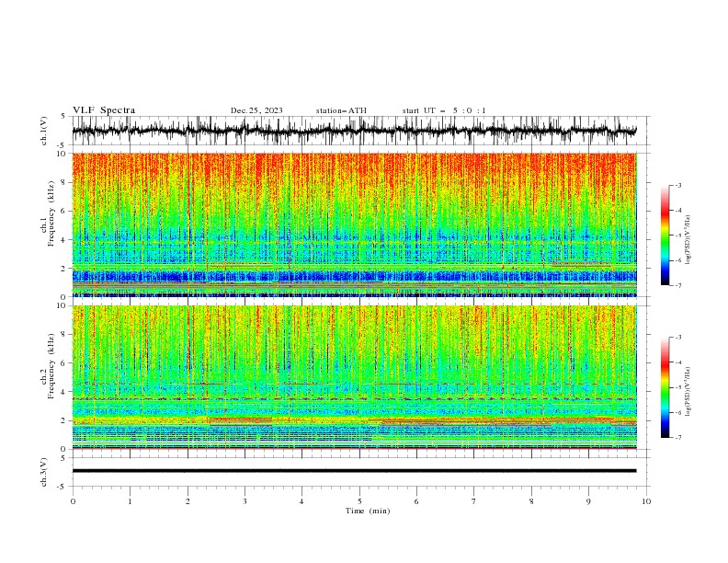Click time-axis tick label "8"
728x563 pixels.
pyautogui.click(x=531, y=501)
